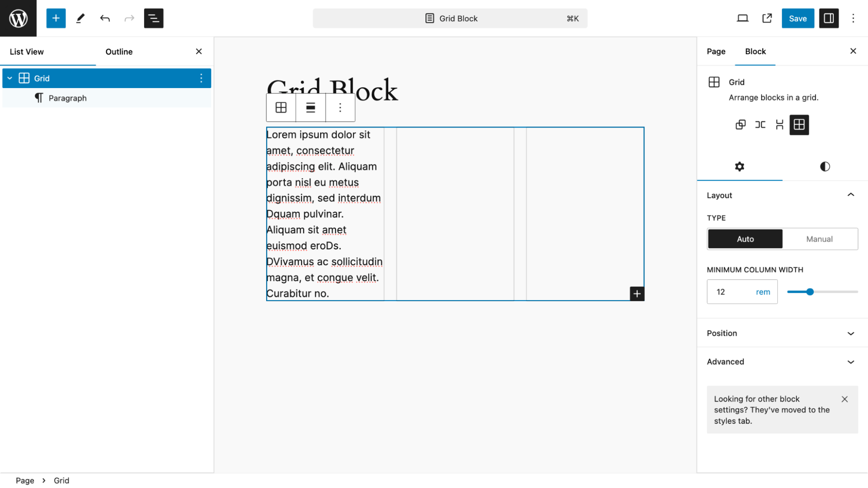Dismiss the block settings tooltip

845,399
